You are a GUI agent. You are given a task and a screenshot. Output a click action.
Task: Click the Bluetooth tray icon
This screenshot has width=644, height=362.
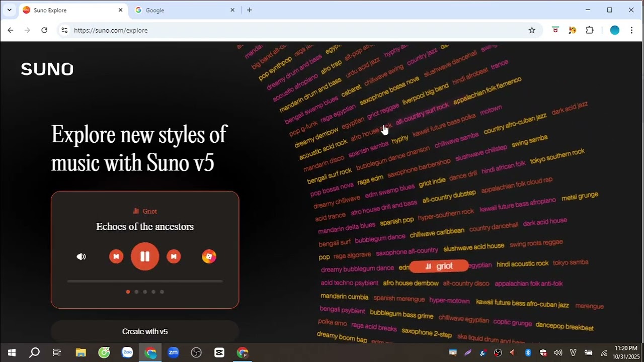pyautogui.click(x=528, y=352)
